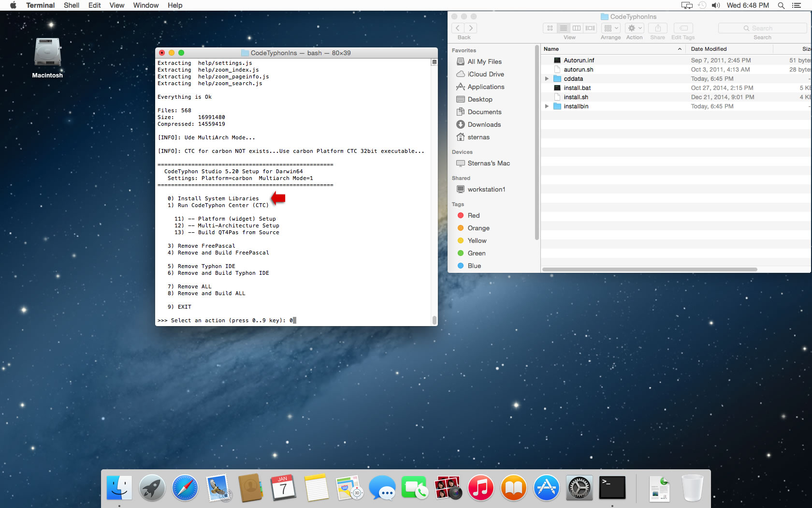
Task: Click Finder Forward button
Action: pos(471,28)
